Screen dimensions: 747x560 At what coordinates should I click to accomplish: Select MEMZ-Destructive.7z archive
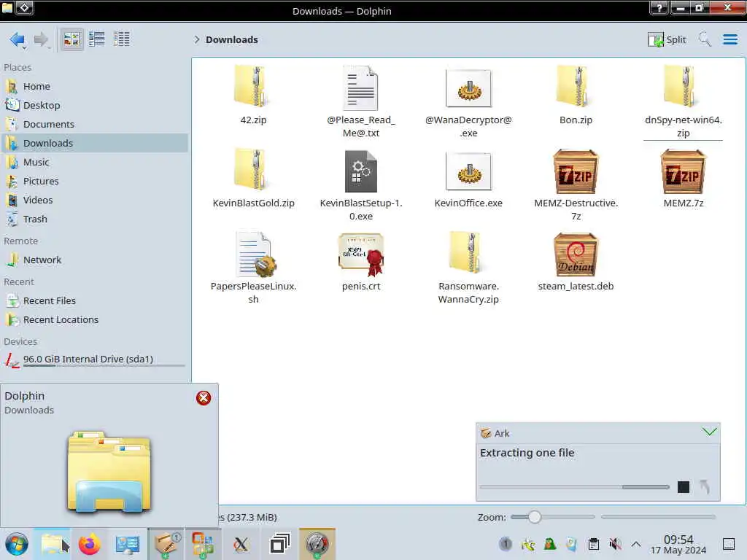coord(576,184)
